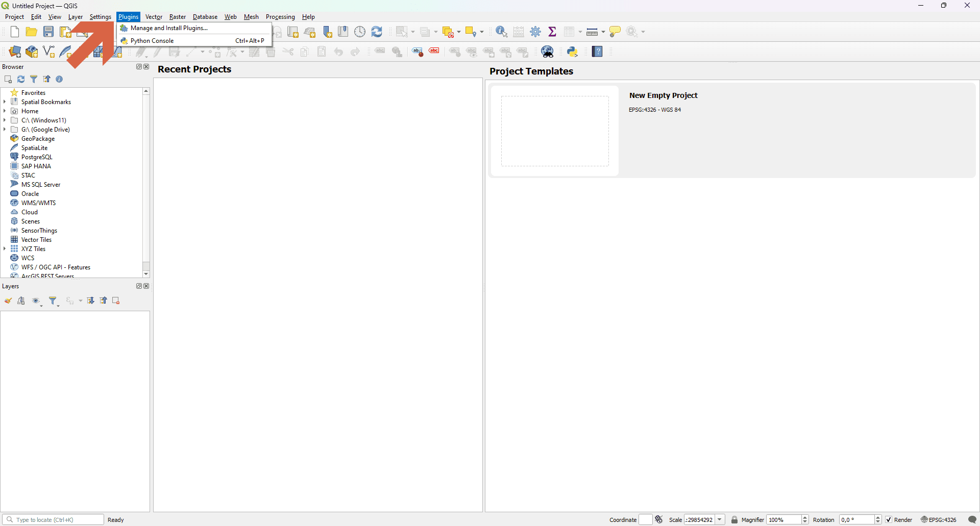
Task: Open the Select by Location dropdown arrow
Action: tap(482, 32)
